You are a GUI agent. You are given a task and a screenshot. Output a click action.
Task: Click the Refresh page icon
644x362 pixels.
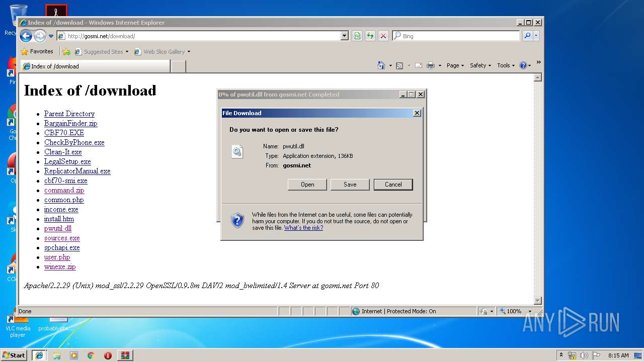(x=370, y=36)
